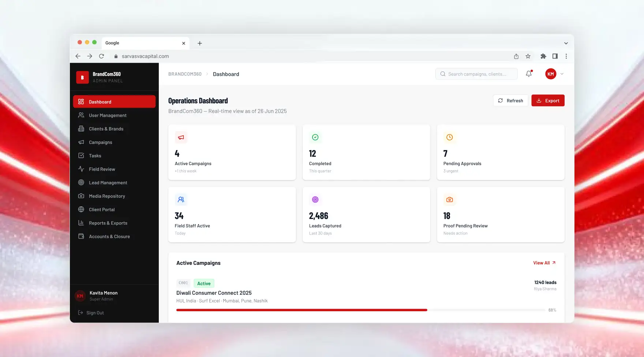Click the Active Campaigns megaphone icon

[x=181, y=137]
